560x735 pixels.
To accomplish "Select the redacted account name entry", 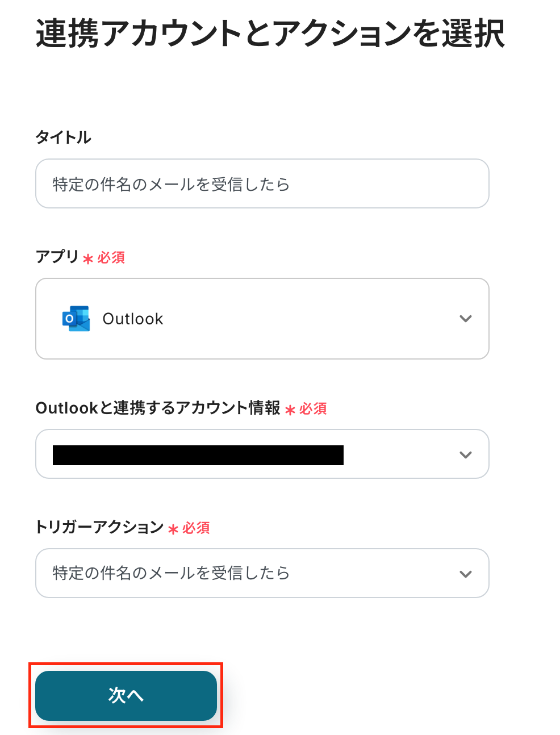I will 198,455.
